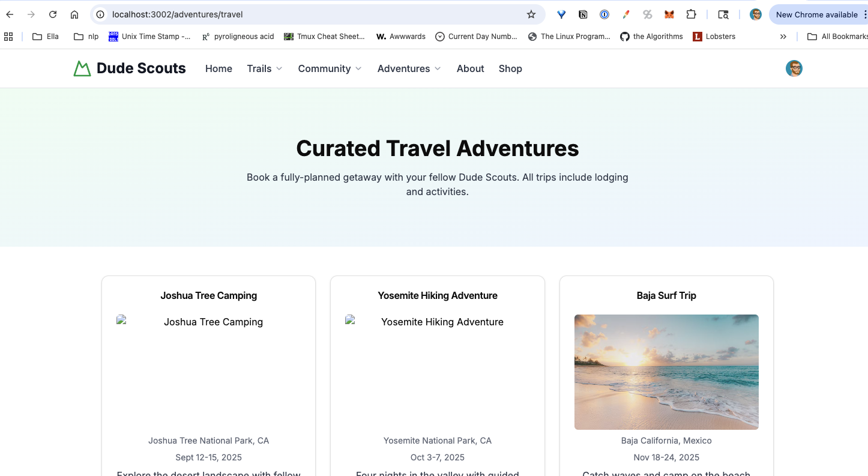868x476 pixels.
Task: Click the Dude Scouts mountain logo icon
Action: (x=82, y=68)
